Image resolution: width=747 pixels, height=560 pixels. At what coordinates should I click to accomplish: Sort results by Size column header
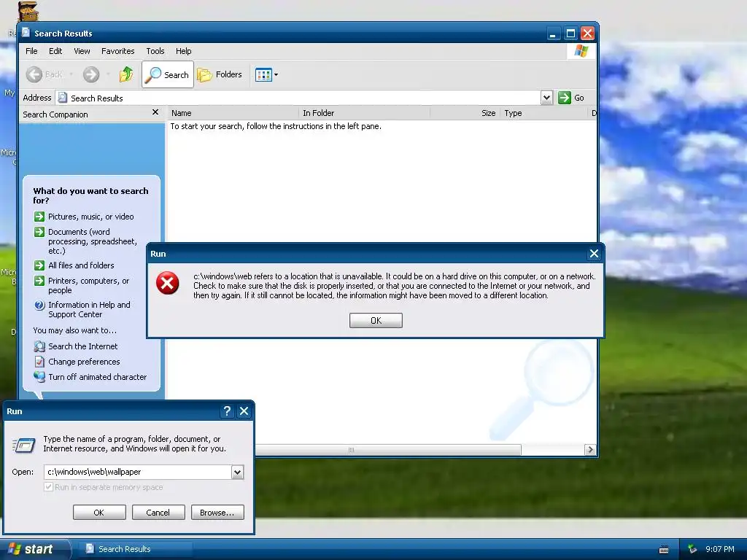tap(465, 113)
